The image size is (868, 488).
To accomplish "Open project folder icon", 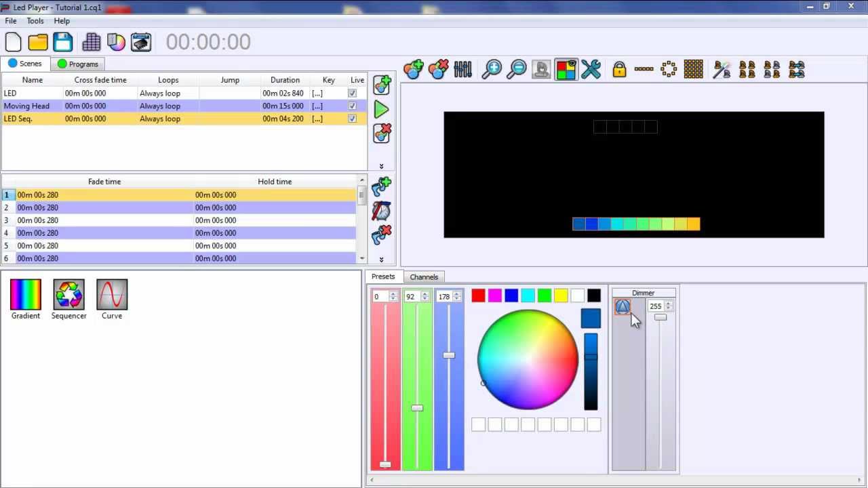I will tap(38, 42).
